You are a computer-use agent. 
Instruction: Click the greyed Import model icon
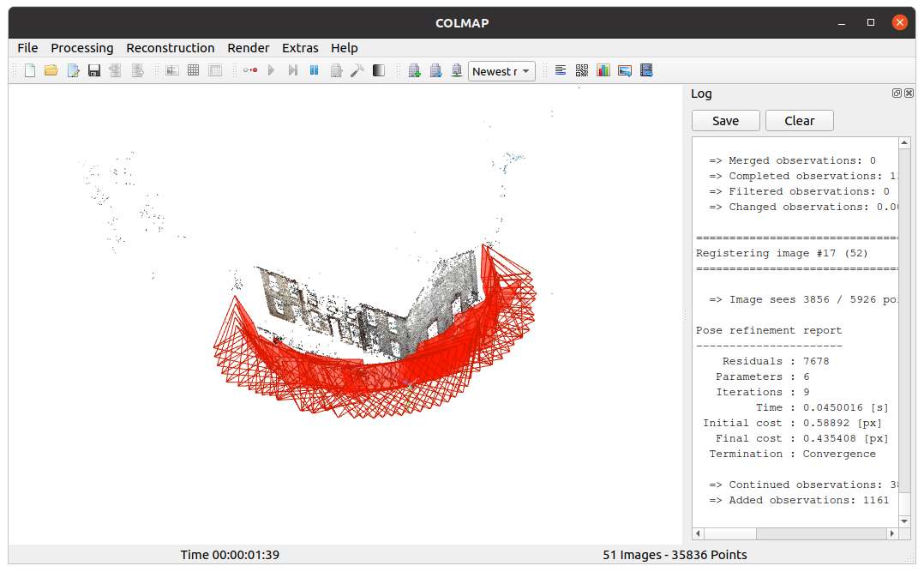click(116, 71)
